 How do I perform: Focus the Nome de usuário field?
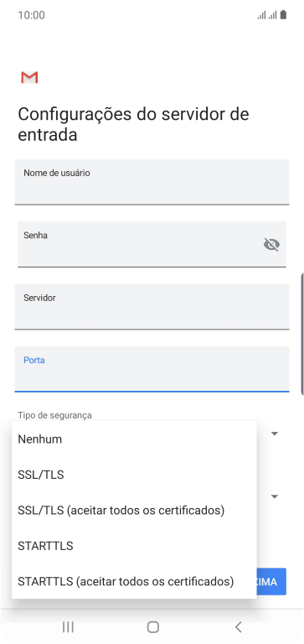coord(152,182)
